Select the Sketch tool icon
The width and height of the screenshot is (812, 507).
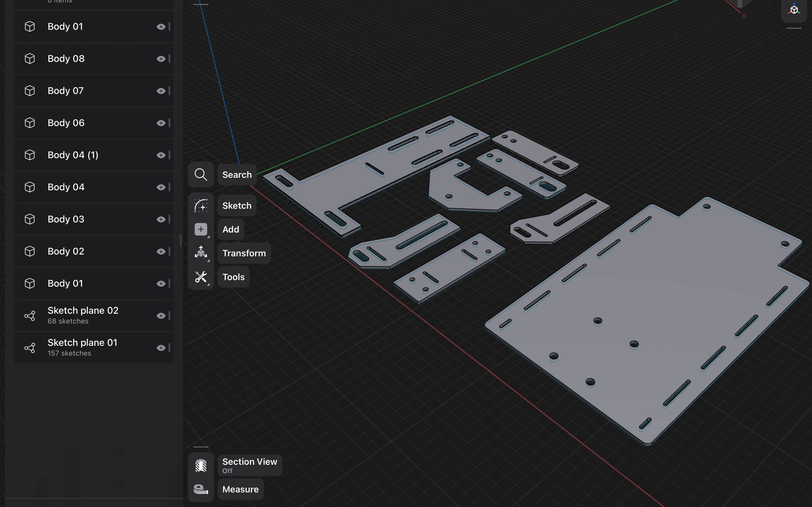click(x=201, y=205)
